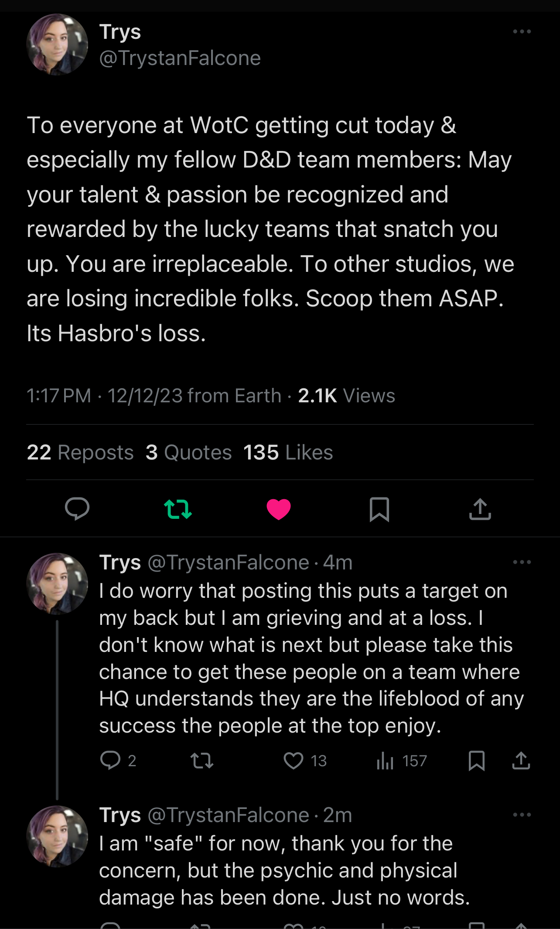Unlike the main tweet with pink heart

[279, 509]
